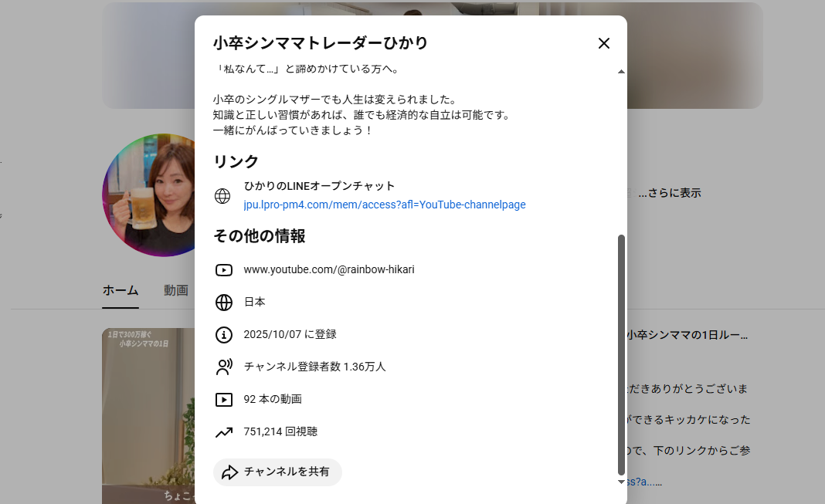Open the jpu.lpro-pm4.com LINE link
This screenshot has width=825, height=504.
385,205
